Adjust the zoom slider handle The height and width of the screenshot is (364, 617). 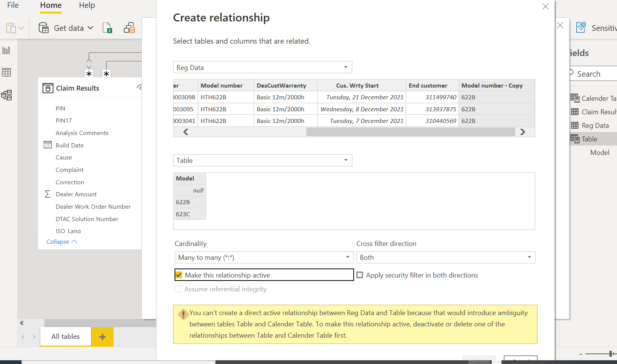click(611, 354)
